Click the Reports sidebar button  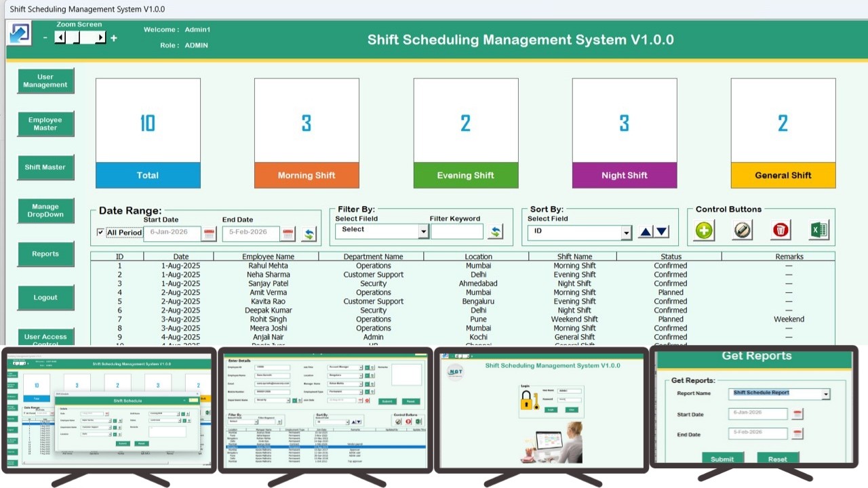tap(45, 254)
